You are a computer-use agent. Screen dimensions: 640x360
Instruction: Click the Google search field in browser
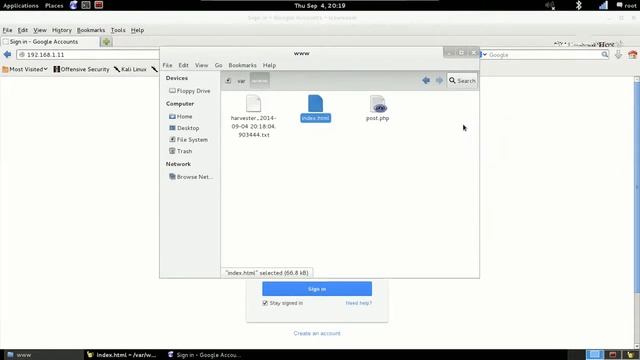coord(544,55)
